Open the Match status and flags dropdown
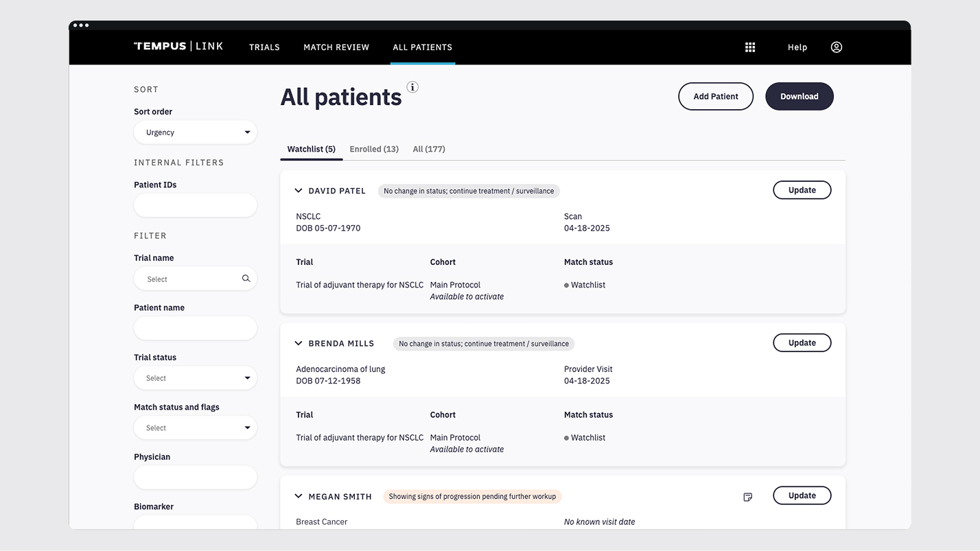This screenshot has height=551, width=980. (x=196, y=427)
